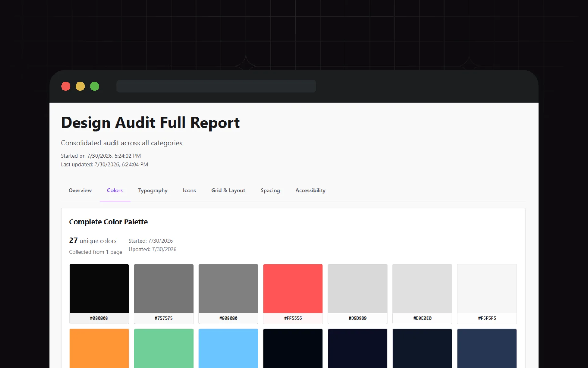Pick the #F5F5F5 near-white swatch
The height and width of the screenshot is (368, 588).
[x=487, y=294]
